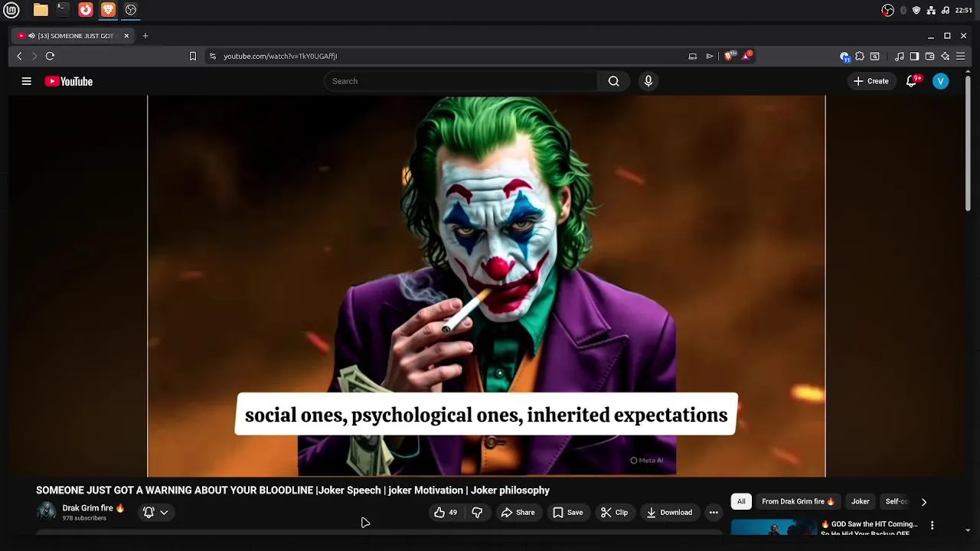Toggle the browser sidebar panel
The height and width of the screenshot is (551, 980).
coord(914,56)
